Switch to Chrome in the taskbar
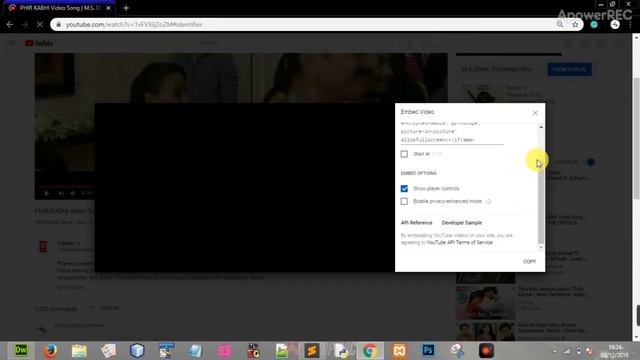The width and height of the screenshot is (640, 360). (370, 350)
